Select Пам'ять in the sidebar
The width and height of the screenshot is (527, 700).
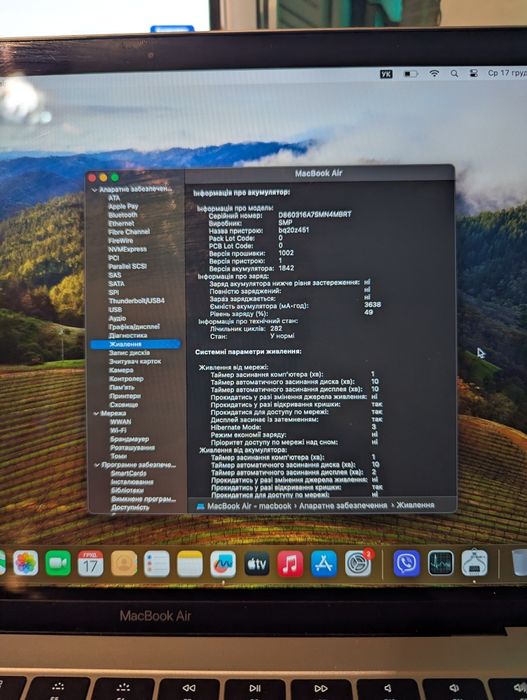(x=122, y=387)
